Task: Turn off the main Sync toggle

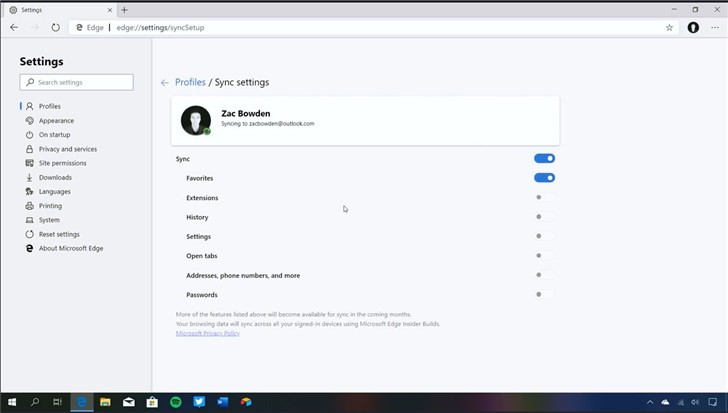Action: point(544,159)
